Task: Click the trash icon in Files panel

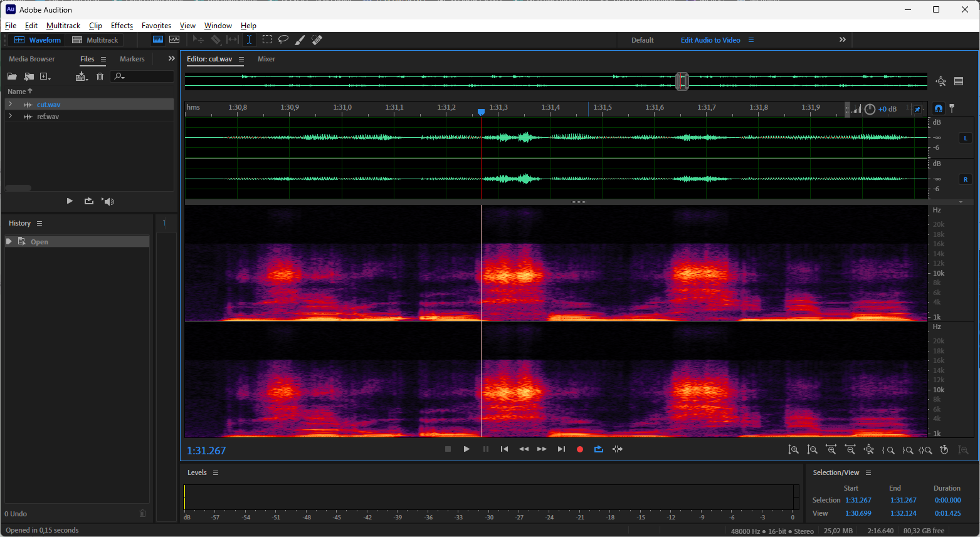Action: pyautogui.click(x=100, y=76)
